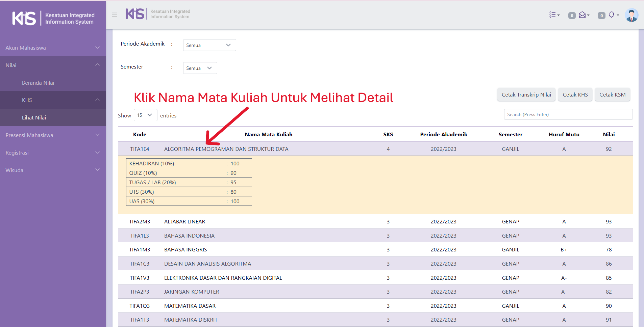Click the ALJABAR LINEAR course row
The image size is (644, 327).
click(x=185, y=221)
